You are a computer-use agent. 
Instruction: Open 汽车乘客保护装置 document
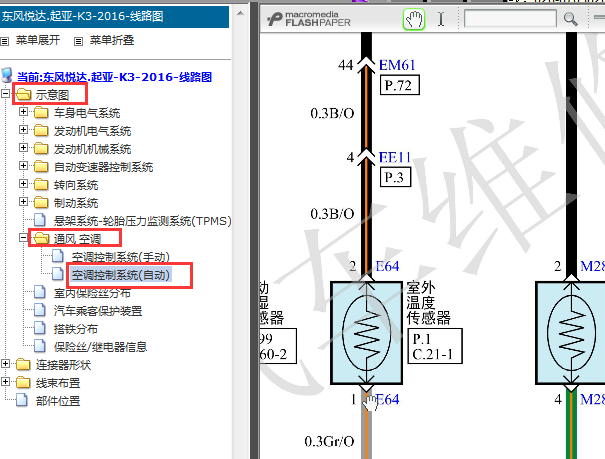[98, 311]
